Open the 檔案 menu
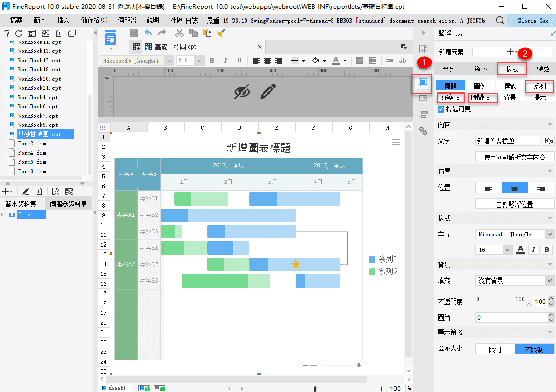This screenshot has height=392, width=556. pos(16,21)
